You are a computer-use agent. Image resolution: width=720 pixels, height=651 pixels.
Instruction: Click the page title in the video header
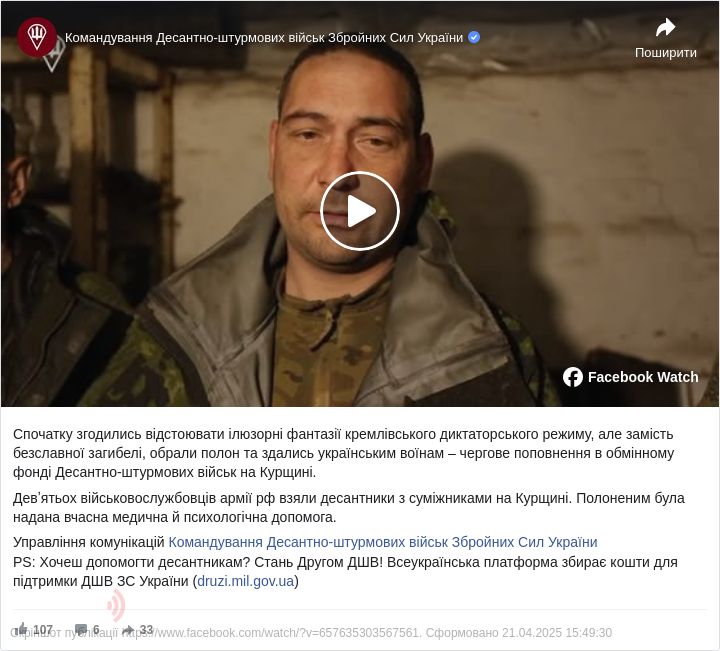pyautogui.click(x=264, y=38)
